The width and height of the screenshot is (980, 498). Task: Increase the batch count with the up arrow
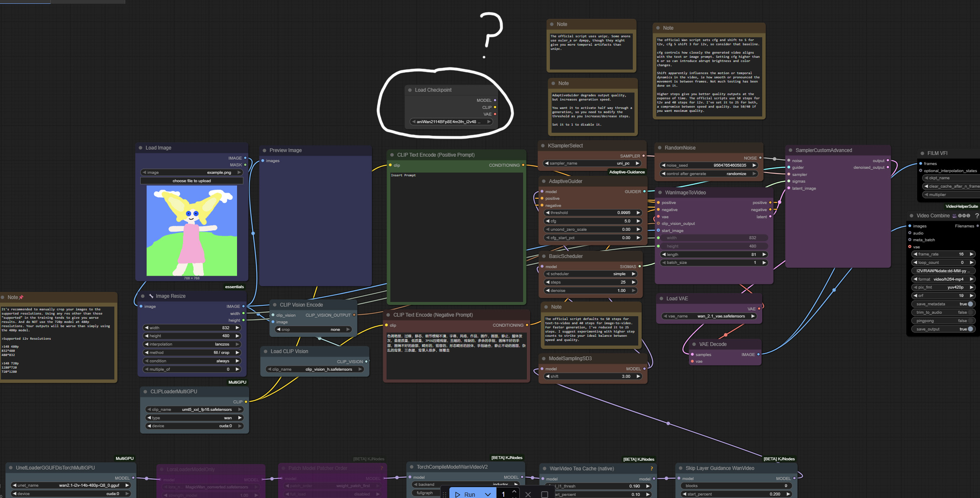pyautogui.click(x=514, y=491)
